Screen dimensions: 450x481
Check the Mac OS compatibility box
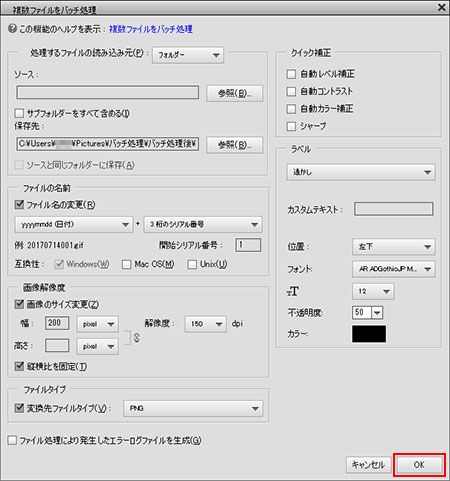(126, 264)
